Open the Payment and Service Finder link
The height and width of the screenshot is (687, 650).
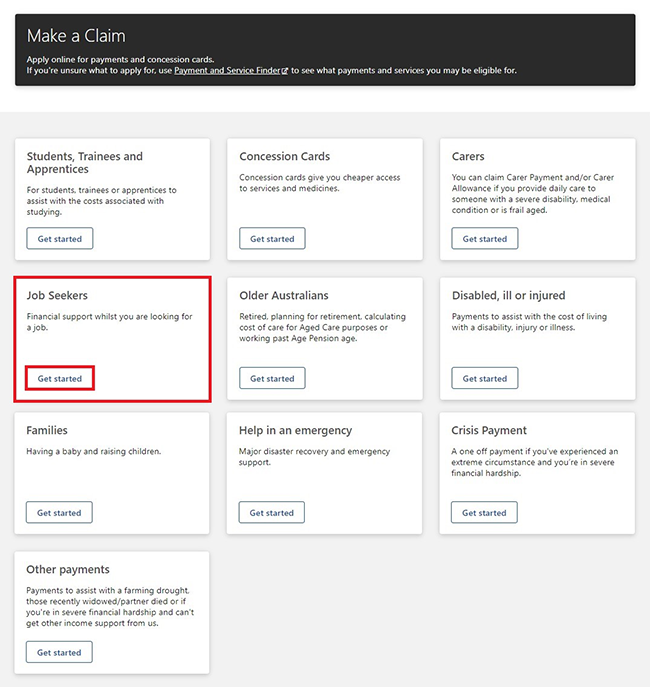coord(227,71)
